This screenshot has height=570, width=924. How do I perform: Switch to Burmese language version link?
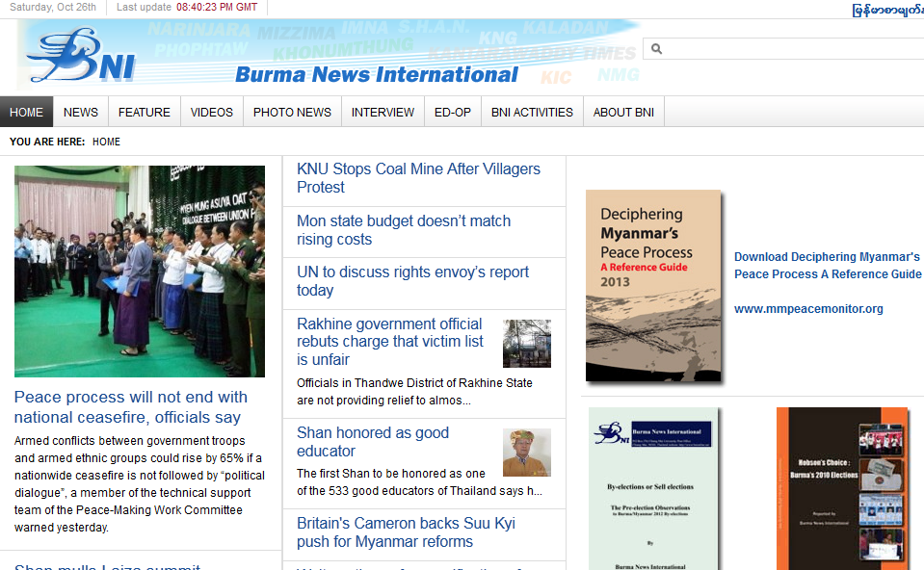pyautogui.click(x=887, y=10)
